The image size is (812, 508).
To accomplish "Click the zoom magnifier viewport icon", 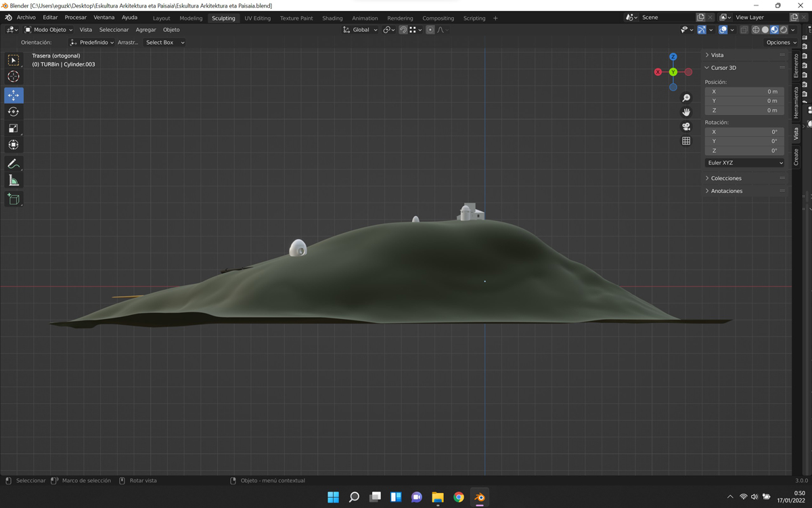I will 686,98.
